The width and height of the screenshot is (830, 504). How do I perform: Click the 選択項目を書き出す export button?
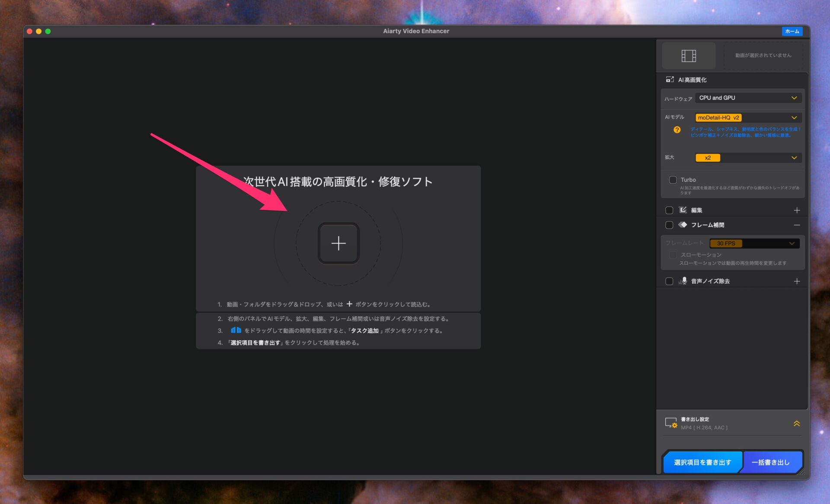tap(702, 462)
